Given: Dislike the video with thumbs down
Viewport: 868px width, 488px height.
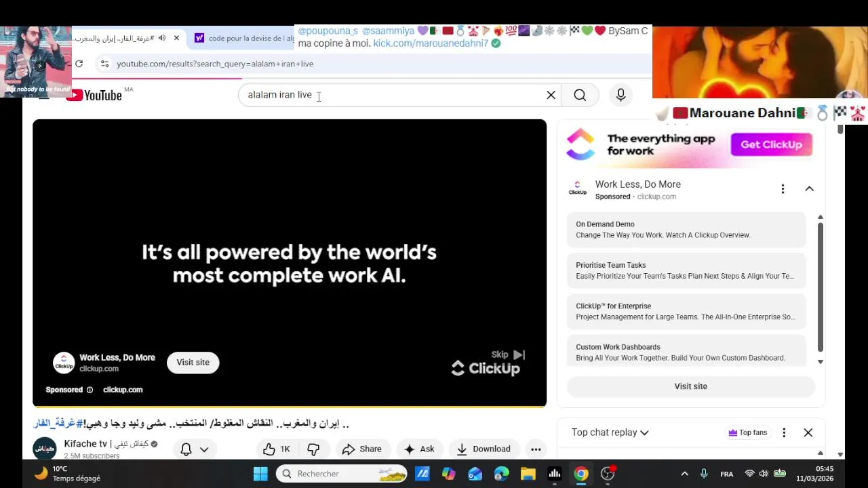Looking at the screenshot, I should pyautogui.click(x=313, y=449).
